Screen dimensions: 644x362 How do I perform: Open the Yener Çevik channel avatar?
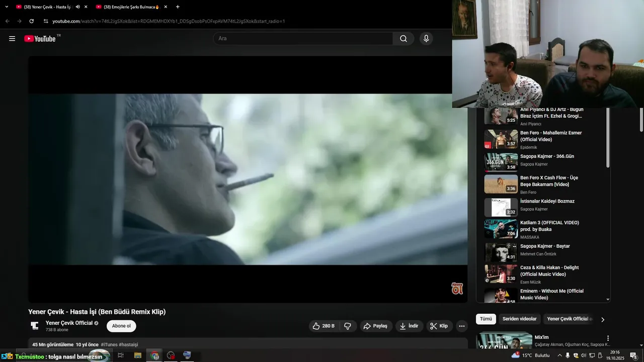tap(35, 326)
